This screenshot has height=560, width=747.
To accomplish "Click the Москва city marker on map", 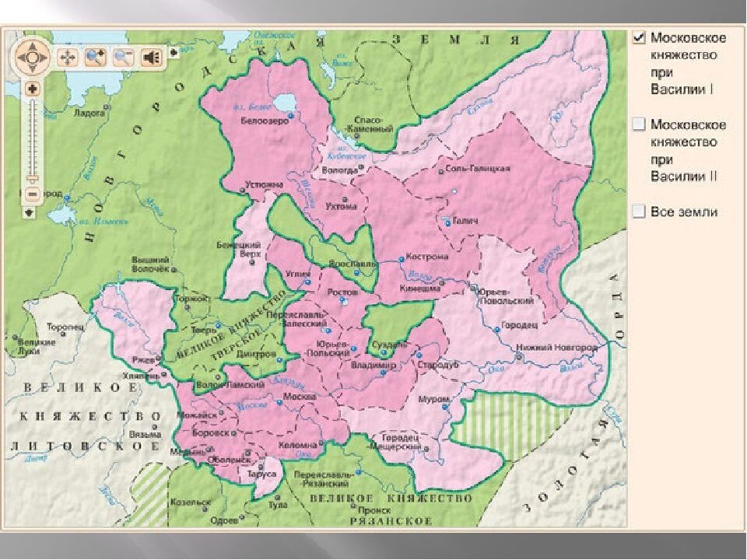I will point(279,404).
